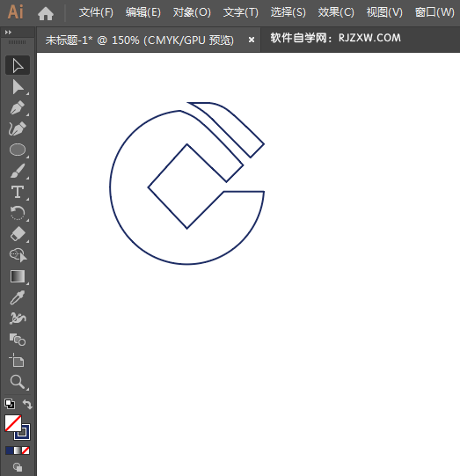Select the Gradient tool
460x476 pixels.
tap(18, 276)
